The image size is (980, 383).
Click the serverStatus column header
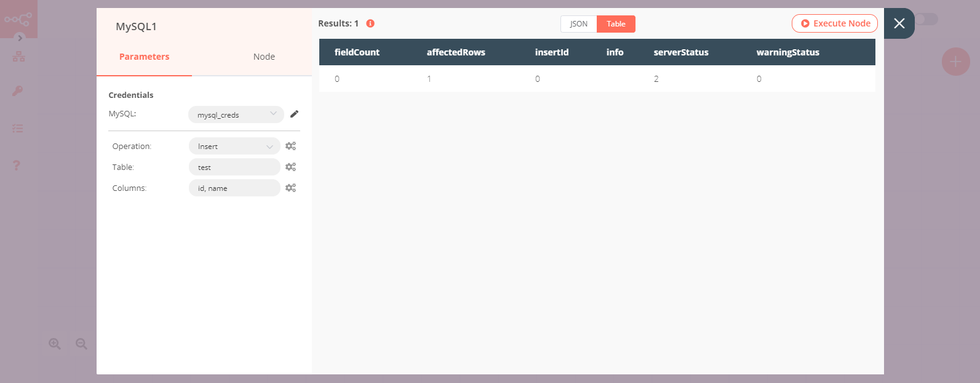pos(681,52)
